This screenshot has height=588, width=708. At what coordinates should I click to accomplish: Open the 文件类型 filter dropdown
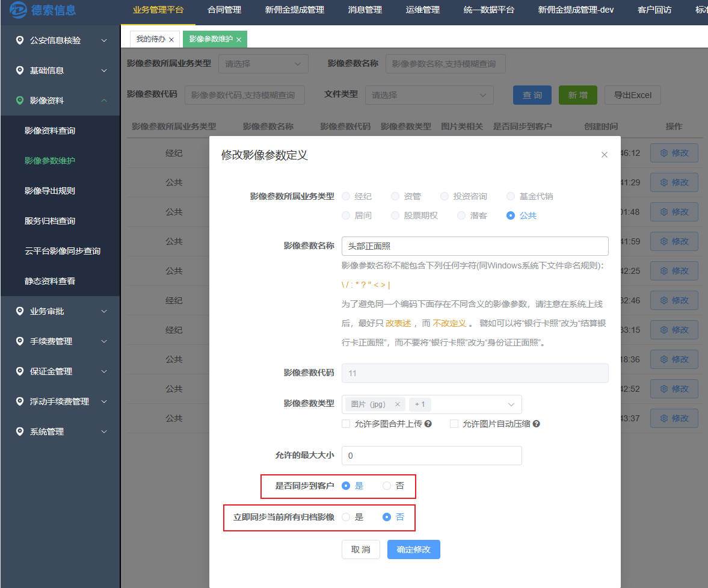click(x=429, y=95)
